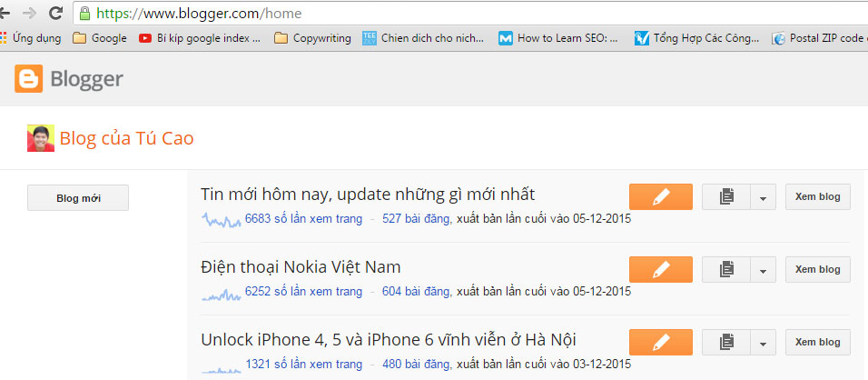This screenshot has height=380, width=868.
Task: Click the Tú Cao profile avatar
Action: pos(41,138)
